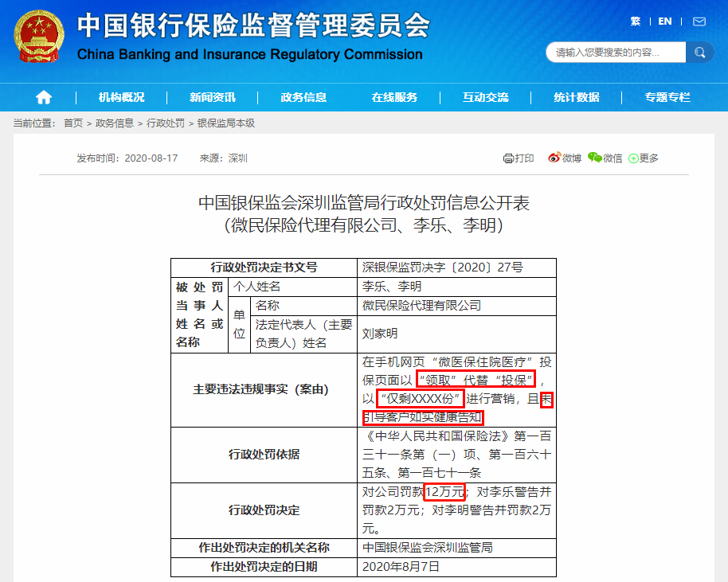Image resolution: width=728 pixels, height=582 pixels.
Task: Open the 专题专栏 menu
Action: 667,97
